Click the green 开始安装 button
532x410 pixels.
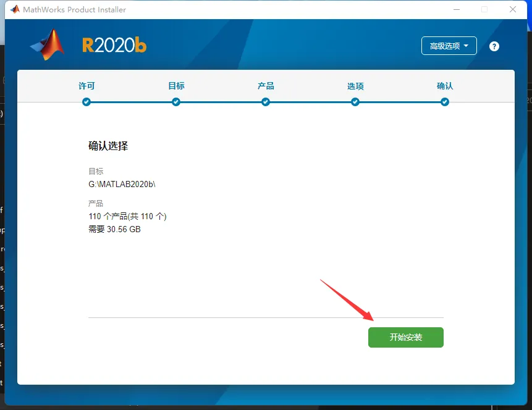[406, 337]
